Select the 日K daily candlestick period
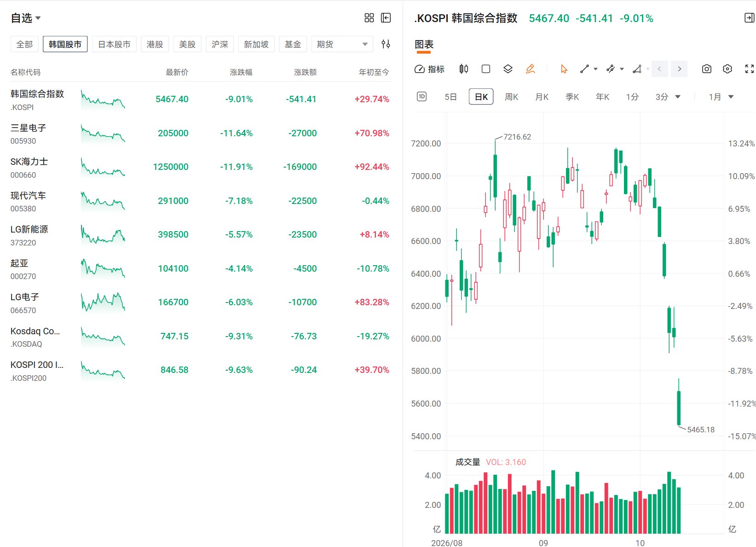Image resolution: width=756 pixels, height=547 pixels. point(481,97)
